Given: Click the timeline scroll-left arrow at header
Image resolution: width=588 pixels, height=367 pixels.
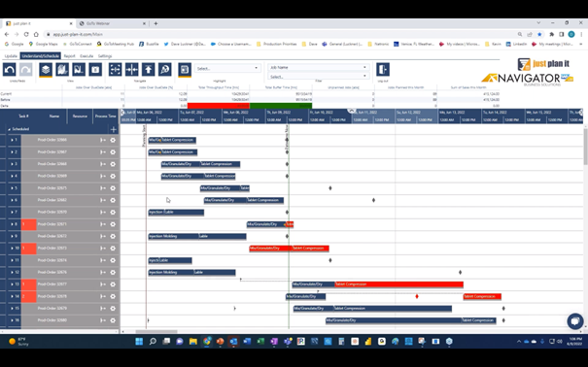Looking at the screenshot, I should coord(122,113).
